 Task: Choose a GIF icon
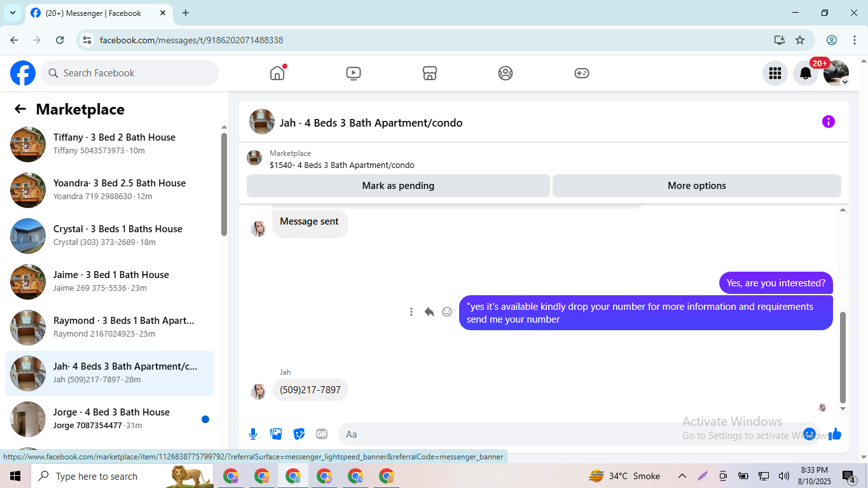pyautogui.click(x=322, y=434)
